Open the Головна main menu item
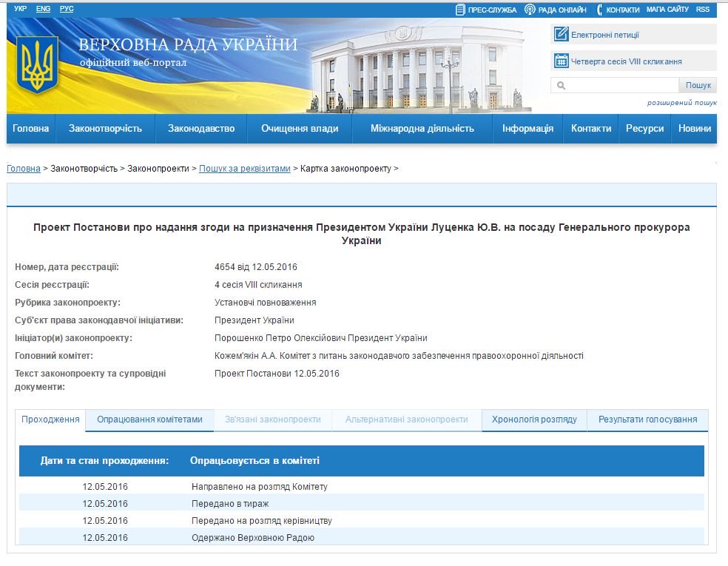This screenshot has height=566, width=728. (x=30, y=129)
